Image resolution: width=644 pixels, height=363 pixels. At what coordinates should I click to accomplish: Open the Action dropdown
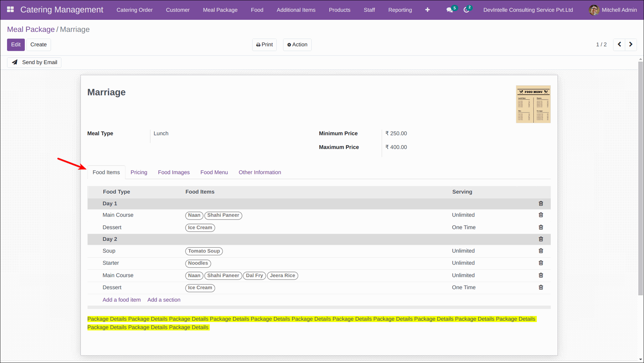(297, 44)
